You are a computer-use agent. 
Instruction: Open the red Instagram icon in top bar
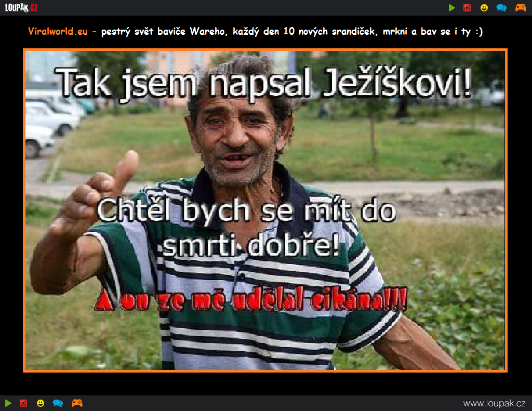pyautogui.click(x=467, y=8)
